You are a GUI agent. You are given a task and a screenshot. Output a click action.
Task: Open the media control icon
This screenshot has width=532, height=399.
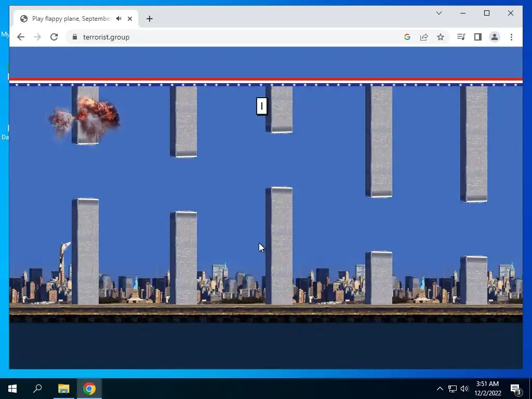tap(461, 37)
